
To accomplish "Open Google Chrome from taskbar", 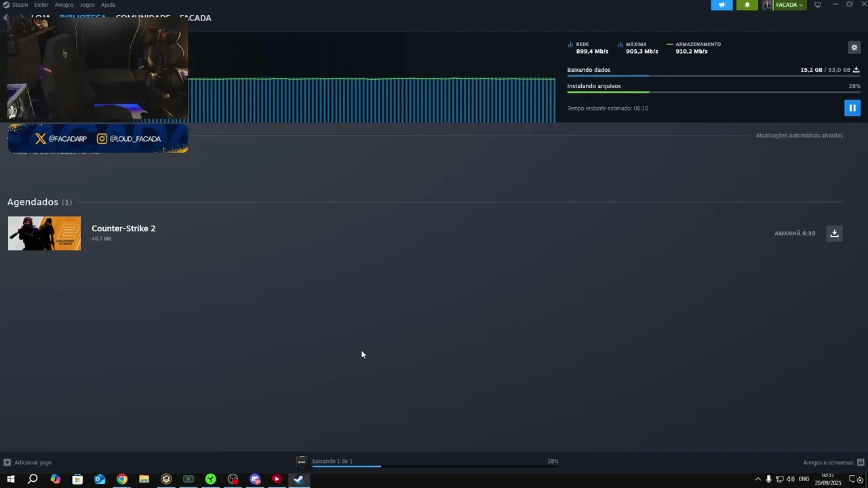I will click(122, 479).
